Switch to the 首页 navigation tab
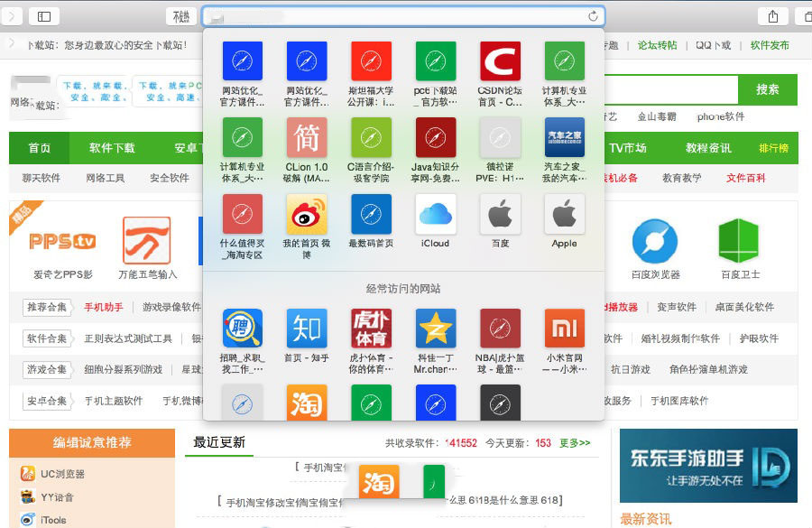812x528 pixels. point(40,148)
